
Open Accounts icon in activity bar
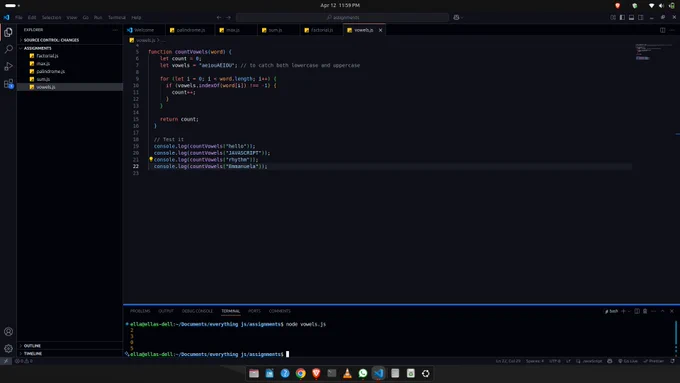[x=8, y=332]
